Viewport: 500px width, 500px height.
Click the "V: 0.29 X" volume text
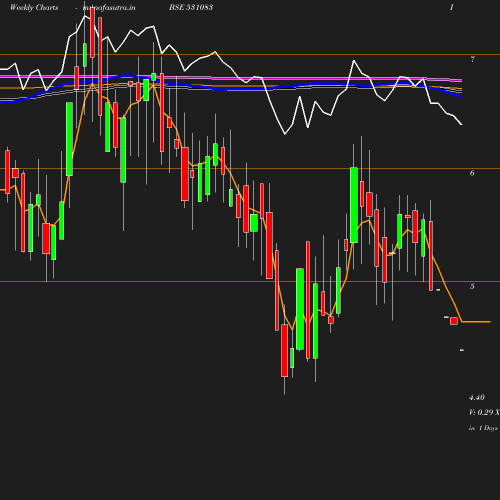pyautogui.click(x=484, y=412)
